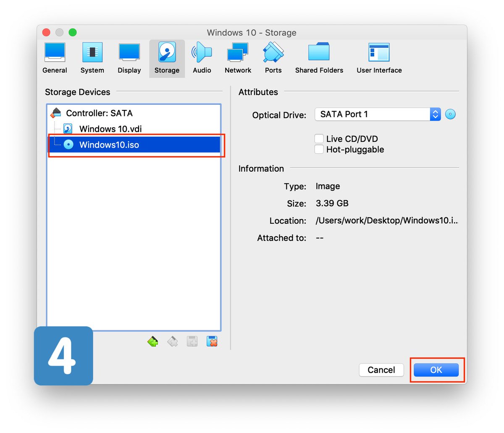This screenshot has width=504, height=433.
Task: Go to the Network settings tab
Action: click(x=238, y=59)
